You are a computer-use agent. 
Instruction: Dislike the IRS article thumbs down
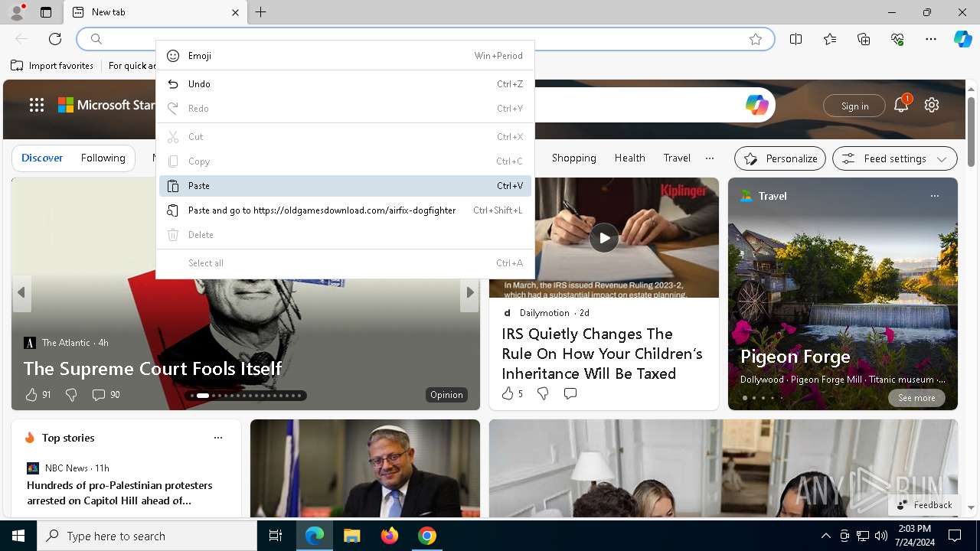[x=543, y=393]
